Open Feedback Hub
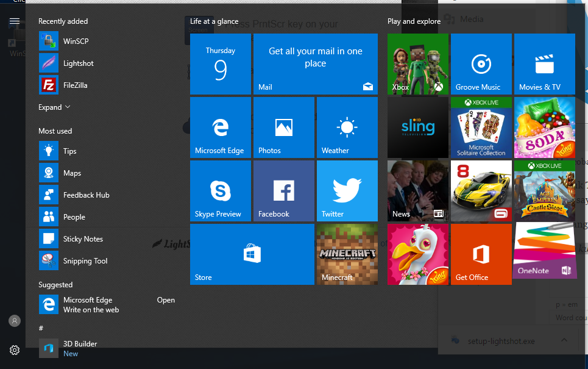This screenshot has height=369, width=588. [x=107, y=195]
